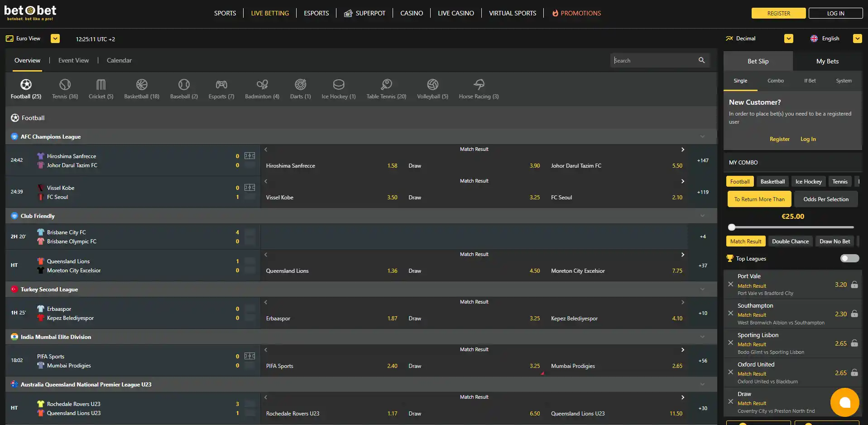Open pitch view for PIFA Sports match
This screenshot has height=425, width=868.
[249, 356]
